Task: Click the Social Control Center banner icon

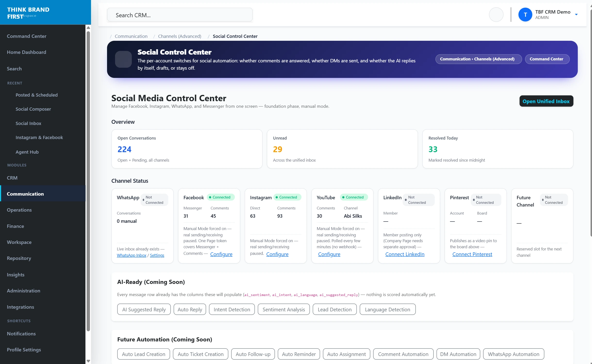Action: (123, 59)
